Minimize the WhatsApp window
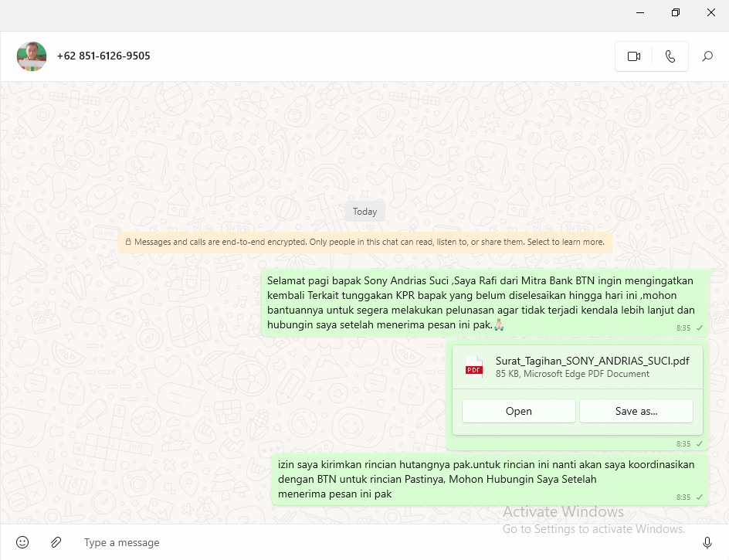This screenshot has height=560, width=729. (x=640, y=12)
